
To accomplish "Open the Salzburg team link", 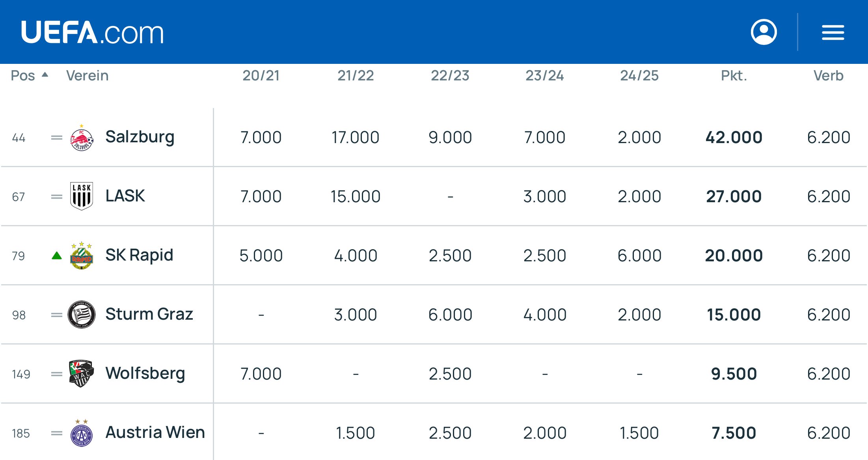I will tap(140, 137).
